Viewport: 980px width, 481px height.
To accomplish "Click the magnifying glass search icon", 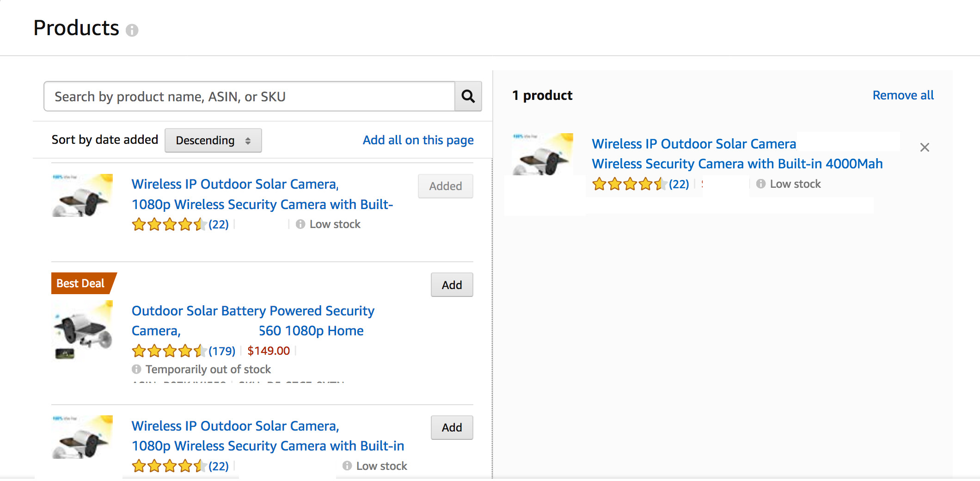I will tap(468, 96).
